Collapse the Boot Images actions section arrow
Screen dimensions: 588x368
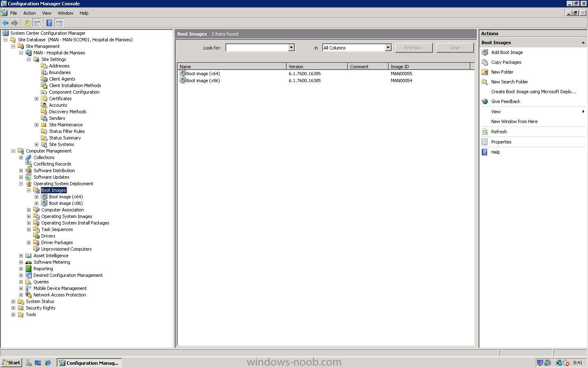[x=583, y=43]
